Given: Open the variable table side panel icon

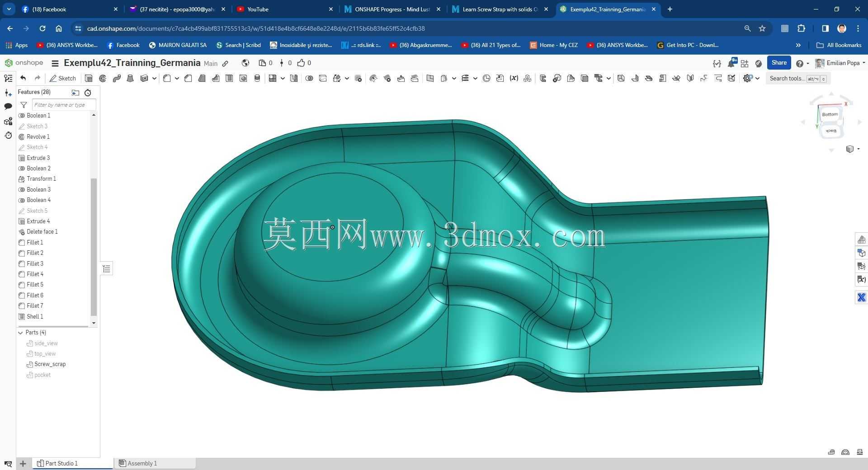Looking at the screenshot, I should point(861,279).
